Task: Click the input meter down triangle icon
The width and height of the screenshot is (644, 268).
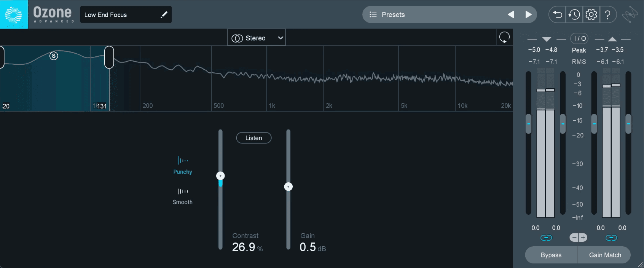Action: [547, 39]
